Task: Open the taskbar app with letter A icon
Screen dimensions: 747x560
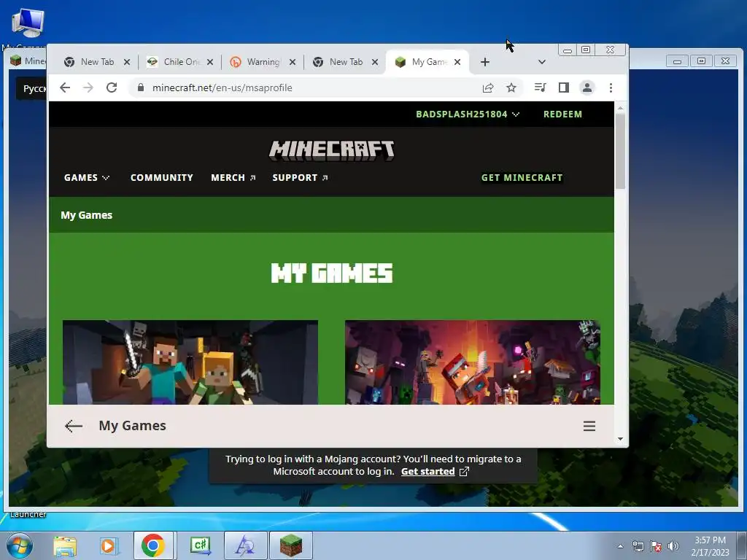Action: [245, 545]
